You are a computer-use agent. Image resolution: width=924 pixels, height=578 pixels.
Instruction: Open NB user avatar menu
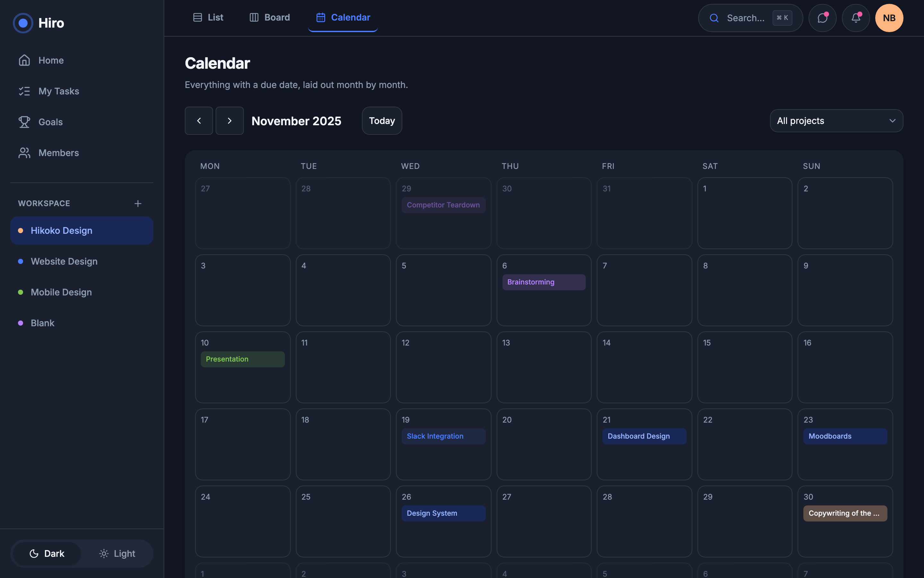coord(889,18)
